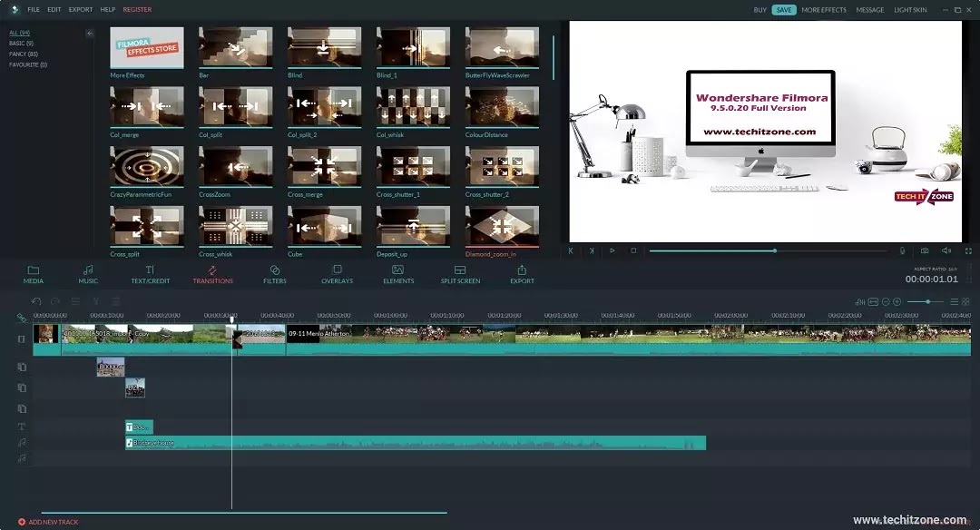Select the Blind_1 transition
The image size is (980, 530).
click(413, 47)
